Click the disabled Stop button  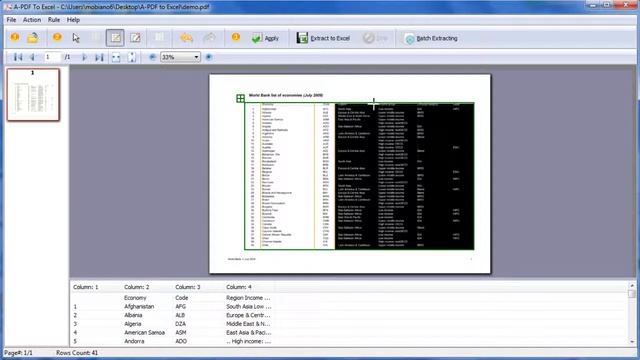pyautogui.click(x=376, y=38)
